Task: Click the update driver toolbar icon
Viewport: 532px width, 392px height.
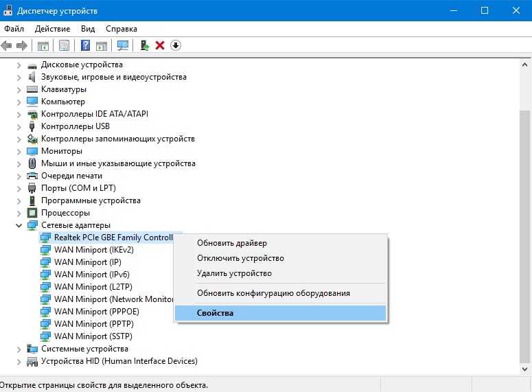Action: point(145,45)
